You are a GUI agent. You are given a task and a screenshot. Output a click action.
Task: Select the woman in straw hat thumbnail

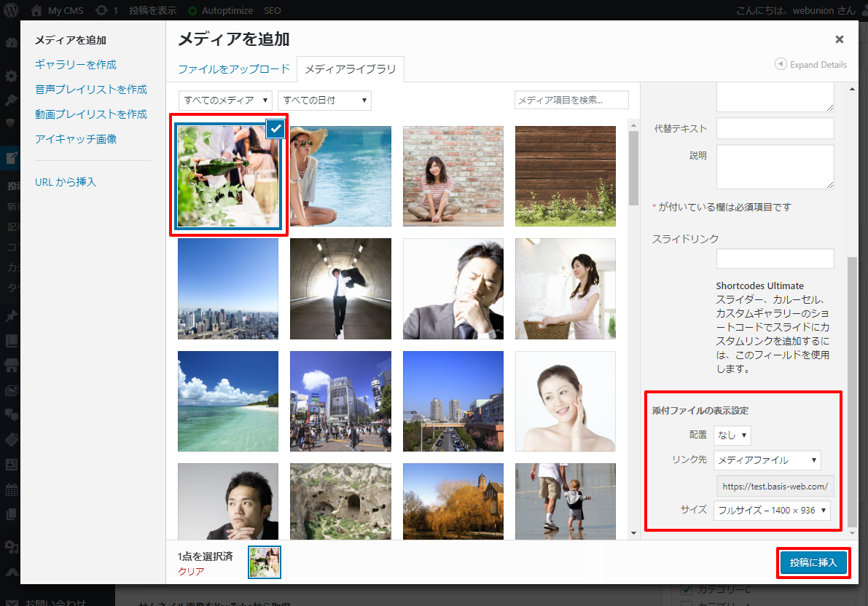(x=340, y=176)
